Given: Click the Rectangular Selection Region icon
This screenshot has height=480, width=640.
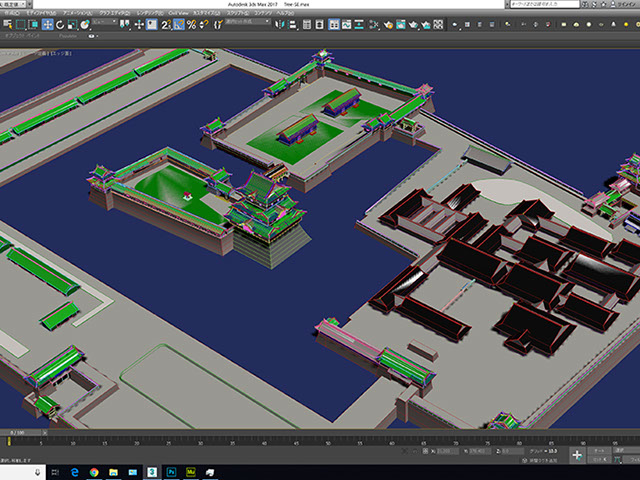Looking at the screenshot, I should click(x=20, y=24).
